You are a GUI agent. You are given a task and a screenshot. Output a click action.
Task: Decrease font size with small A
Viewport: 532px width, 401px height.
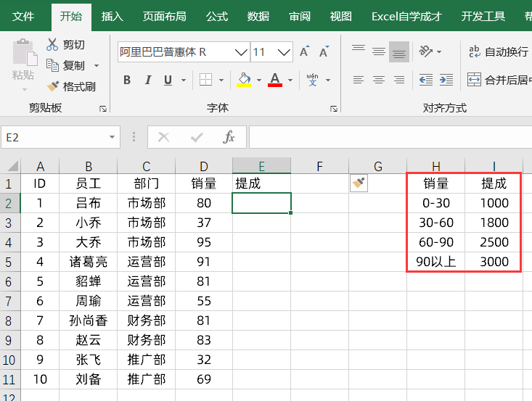click(324, 51)
